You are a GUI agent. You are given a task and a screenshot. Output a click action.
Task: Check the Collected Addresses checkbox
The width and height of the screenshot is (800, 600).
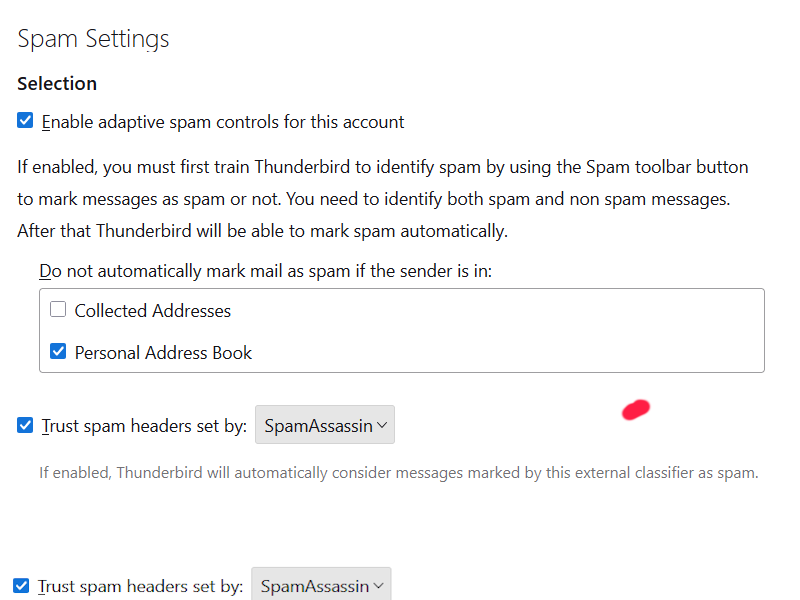coord(58,310)
